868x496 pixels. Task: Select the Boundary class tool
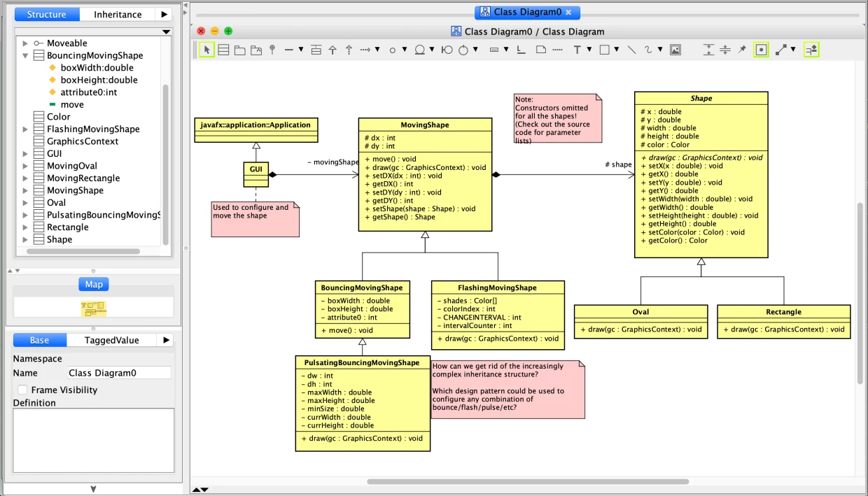click(x=447, y=50)
